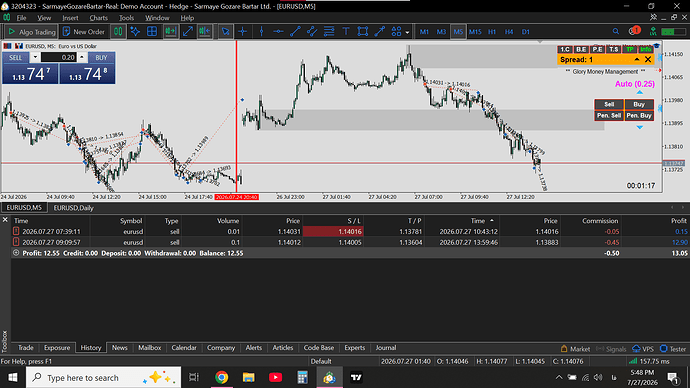This screenshot has height=388, width=690.
Task: Collapse the Spread panel with up arrow
Action: 637,59
